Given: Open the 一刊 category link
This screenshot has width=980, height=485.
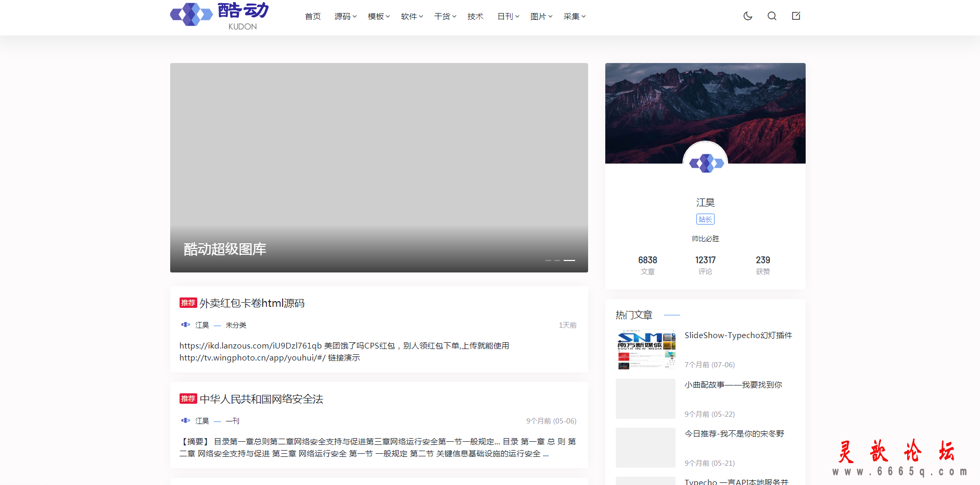Looking at the screenshot, I should click(232, 421).
